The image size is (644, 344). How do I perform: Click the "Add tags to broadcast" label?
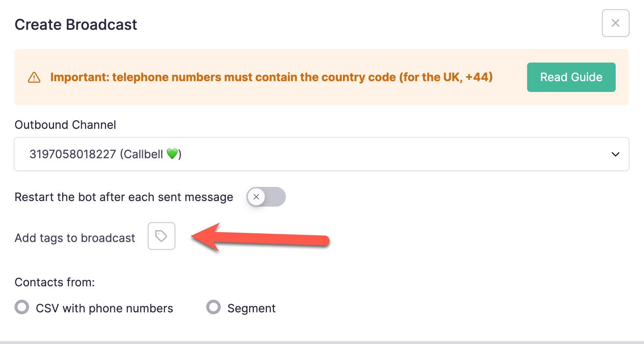[75, 238]
